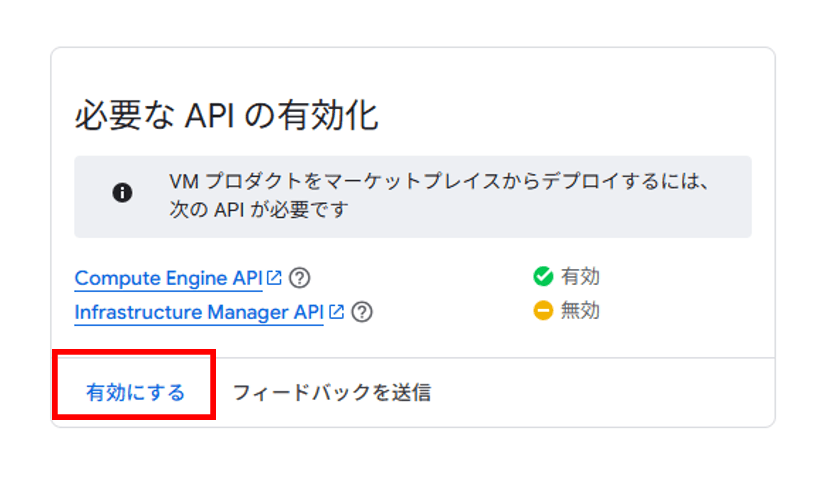The height and width of the screenshot is (484, 819).
Task: Open help tooltip for Compute Engine API
Action: click(298, 278)
